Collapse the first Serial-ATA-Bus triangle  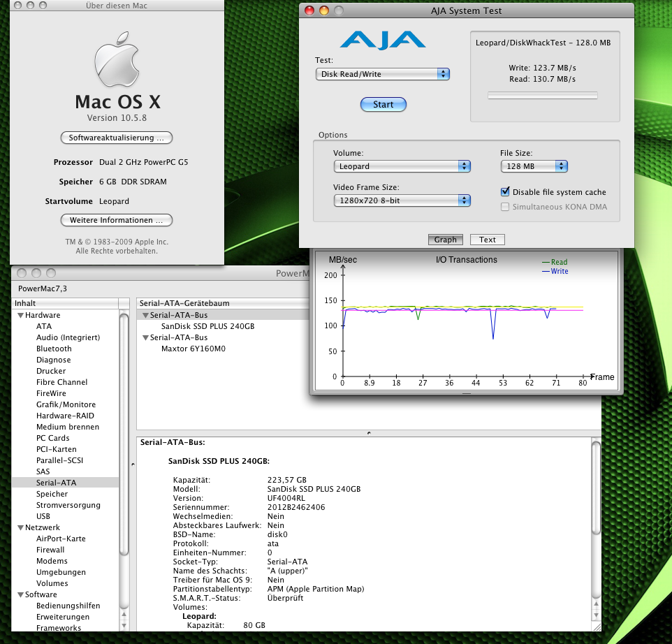(x=145, y=315)
